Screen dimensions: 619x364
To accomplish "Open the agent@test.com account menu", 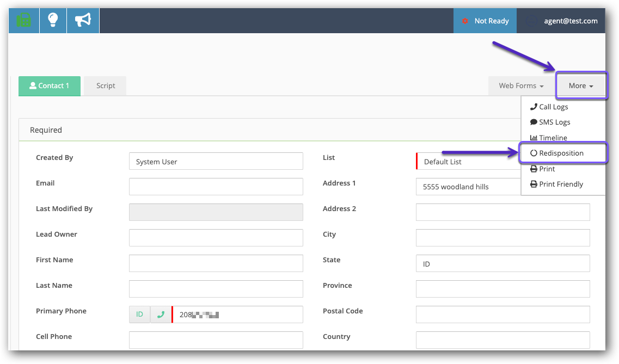I will 565,21.
